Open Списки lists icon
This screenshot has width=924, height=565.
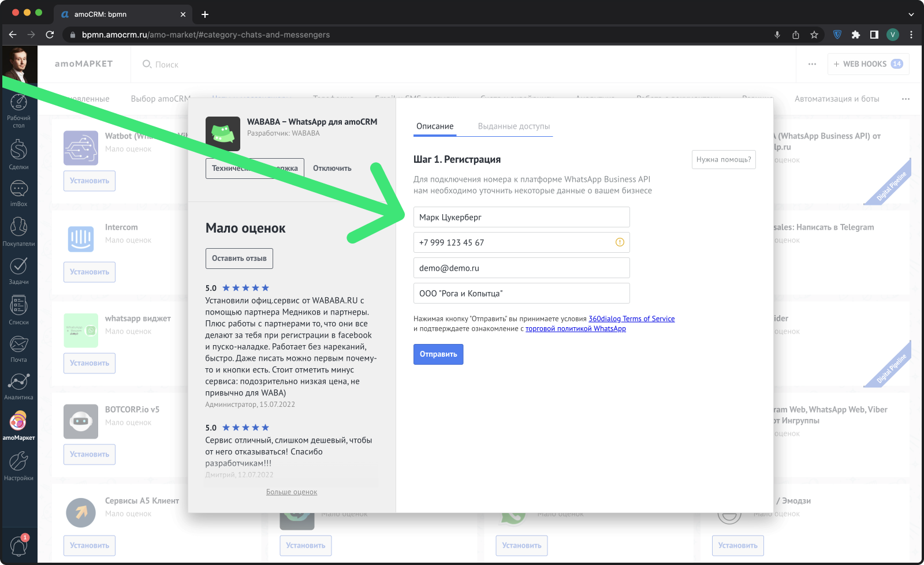pyautogui.click(x=18, y=310)
